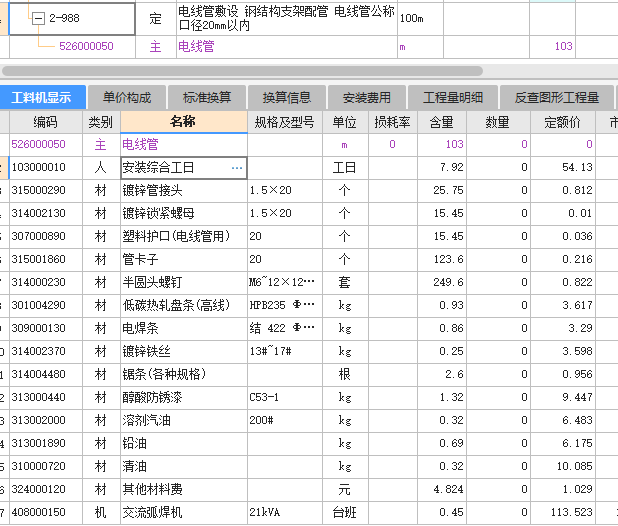This screenshot has width=618, height=526.
Task: Select the 镀锌管接头 row name
Action: point(153,191)
